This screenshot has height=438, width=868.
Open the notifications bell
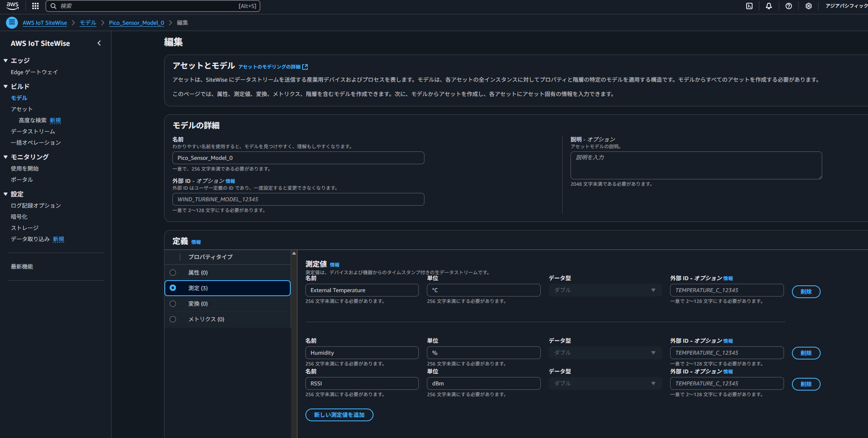coord(769,6)
